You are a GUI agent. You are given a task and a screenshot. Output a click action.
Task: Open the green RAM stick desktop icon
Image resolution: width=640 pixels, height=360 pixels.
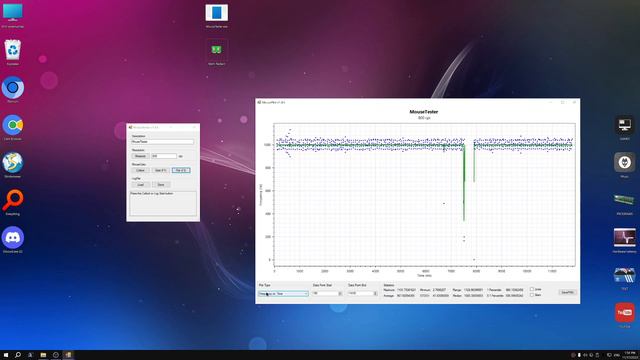(x=624, y=200)
